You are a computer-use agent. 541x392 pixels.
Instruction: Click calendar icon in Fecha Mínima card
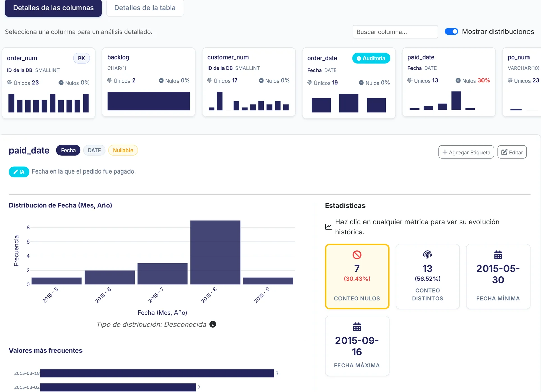tap(498, 255)
